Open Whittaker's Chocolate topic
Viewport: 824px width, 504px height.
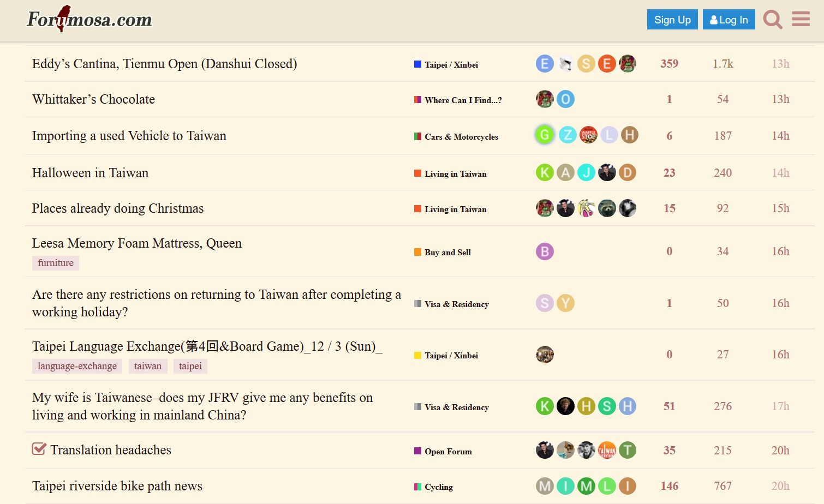(93, 99)
